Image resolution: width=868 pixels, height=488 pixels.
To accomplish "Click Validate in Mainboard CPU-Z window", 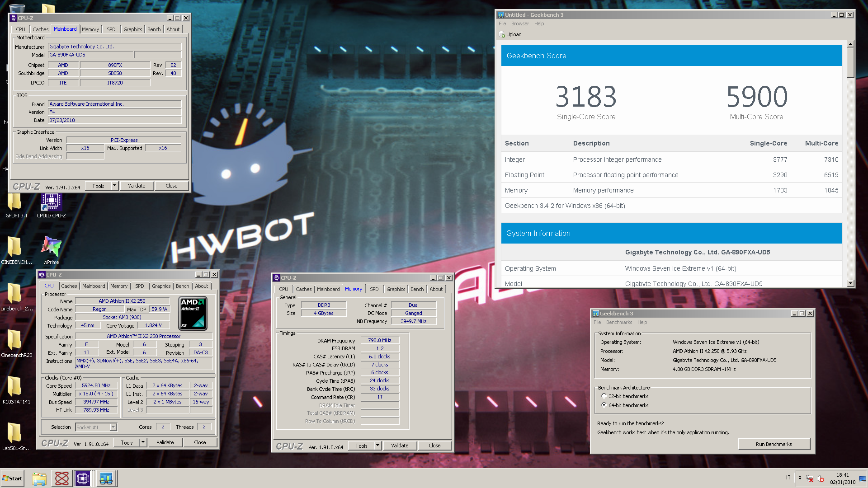I will click(137, 186).
